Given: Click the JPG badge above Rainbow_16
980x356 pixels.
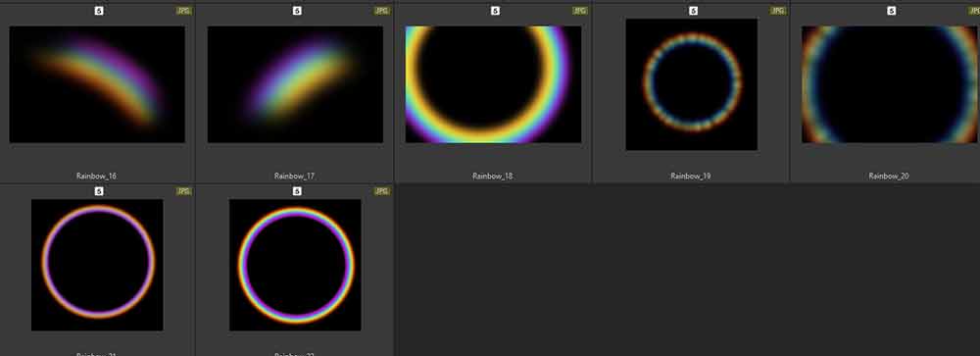Looking at the screenshot, I should point(183,11).
